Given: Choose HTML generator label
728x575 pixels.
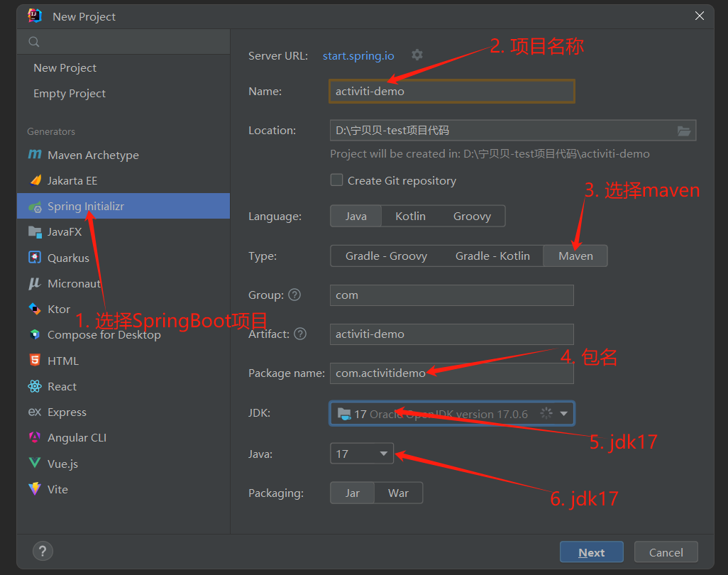Looking at the screenshot, I should (63, 361).
